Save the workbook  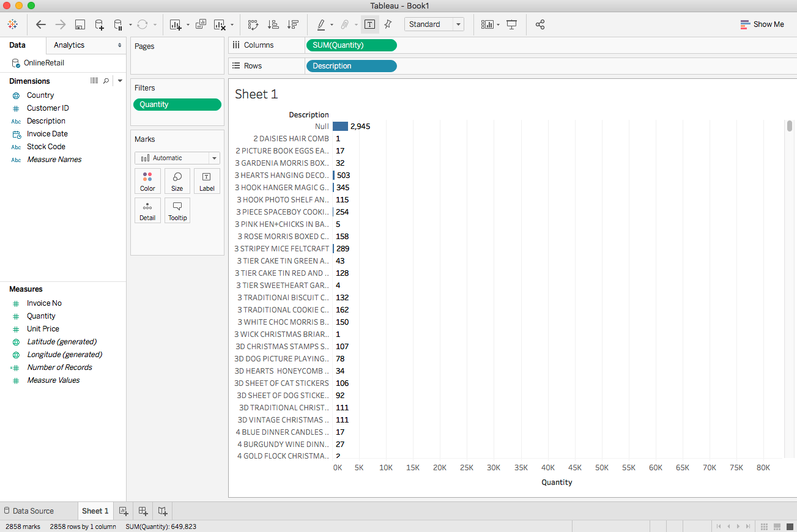pyautogui.click(x=80, y=24)
